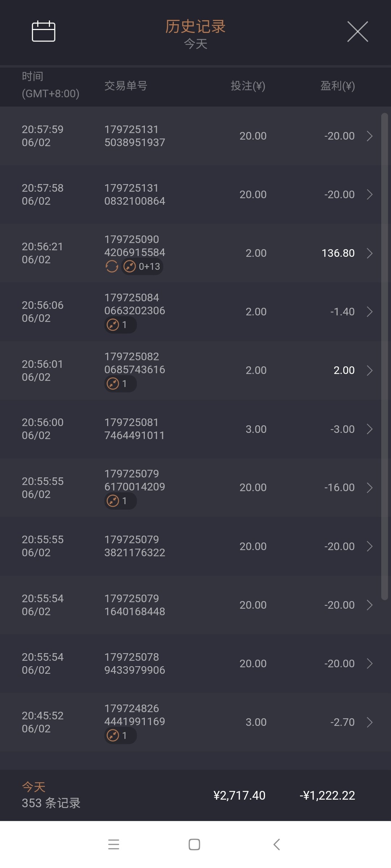This screenshot has width=391, height=868.
Task: Tap the round badge under order 0663202306
Action: 120,325
